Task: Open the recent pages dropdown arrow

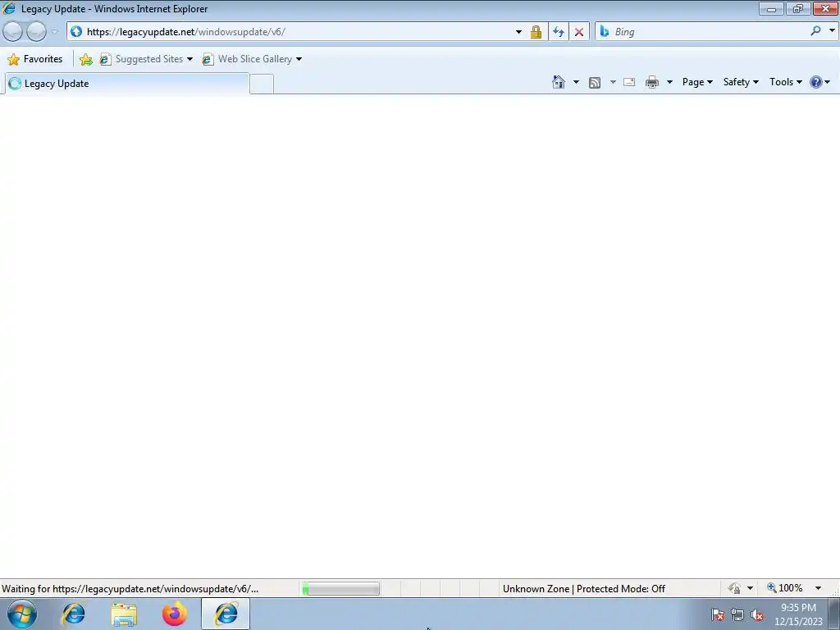Action: pyautogui.click(x=55, y=32)
